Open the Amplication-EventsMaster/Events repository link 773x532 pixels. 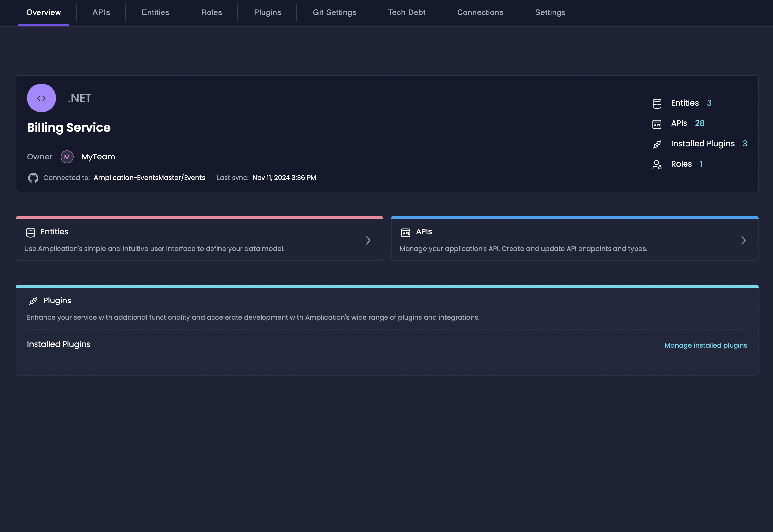point(149,178)
